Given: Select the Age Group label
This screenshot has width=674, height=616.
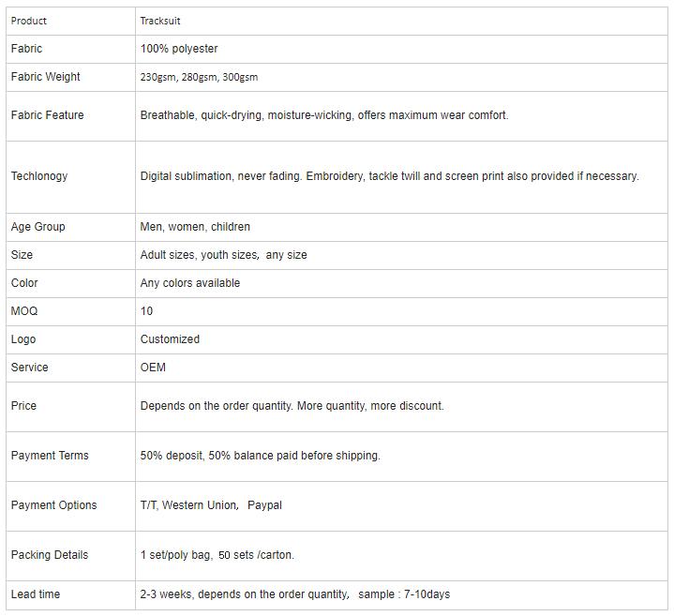Looking at the screenshot, I should pyautogui.click(x=37, y=227).
